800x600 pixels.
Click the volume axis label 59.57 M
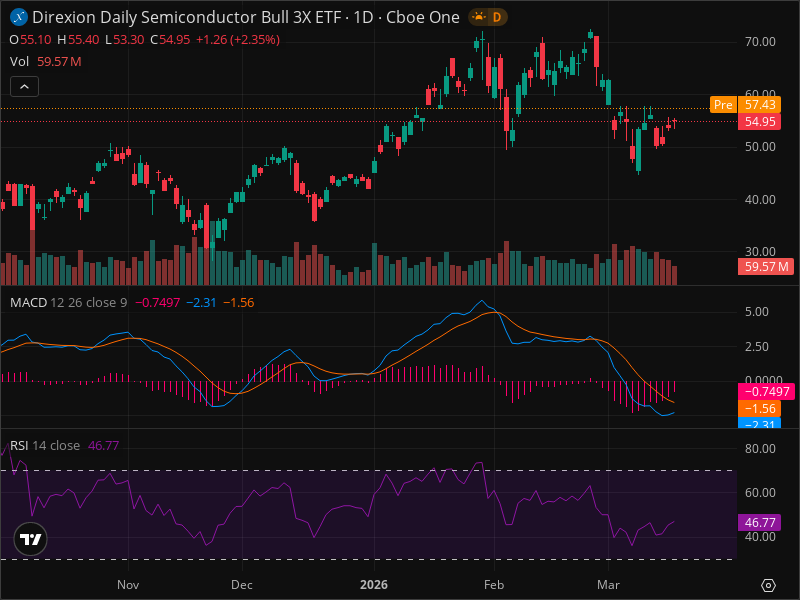(766, 266)
